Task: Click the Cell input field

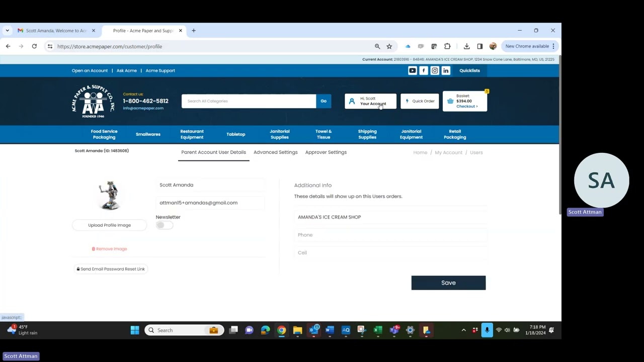Action: pyautogui.click(x=390, y=252)
